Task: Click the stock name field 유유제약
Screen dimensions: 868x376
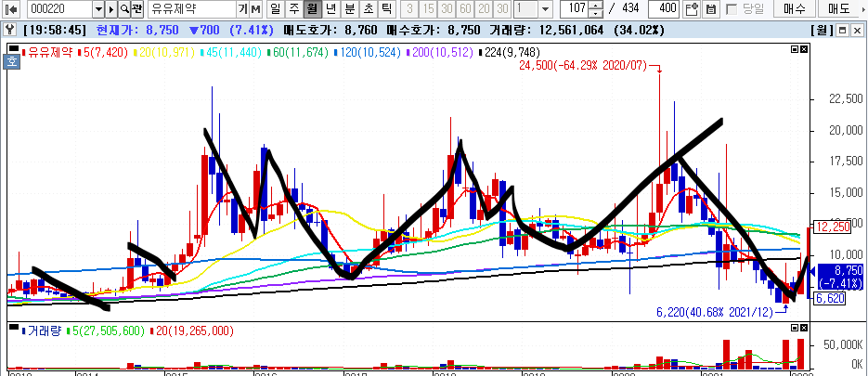Action: coord(191,9)
